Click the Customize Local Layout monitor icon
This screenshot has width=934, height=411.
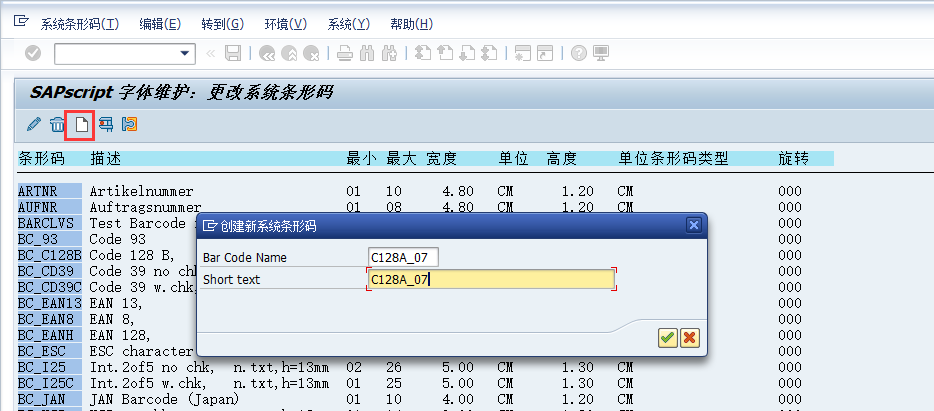pyautogui.click(x=601, y=54)
